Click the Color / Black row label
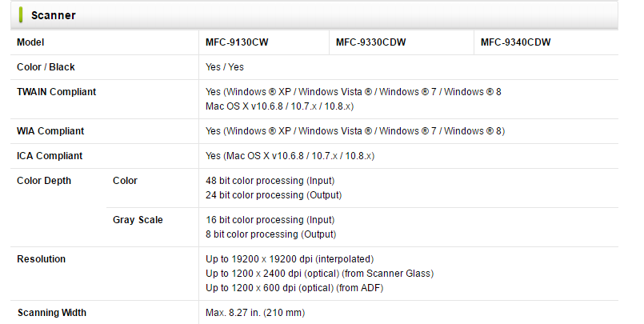Viewport: 644px width, 324px height. pos(46,67)
